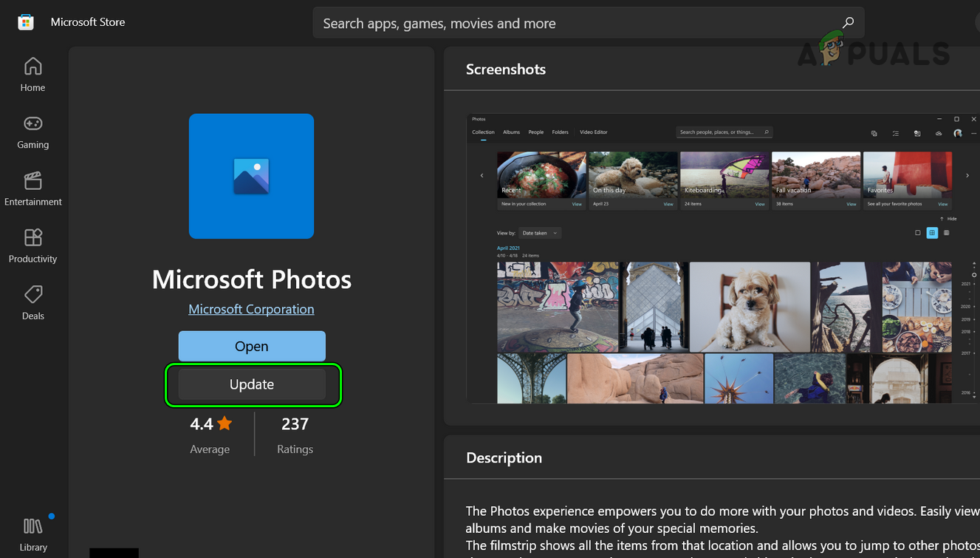Browse the Deals section

coord(32,303)
